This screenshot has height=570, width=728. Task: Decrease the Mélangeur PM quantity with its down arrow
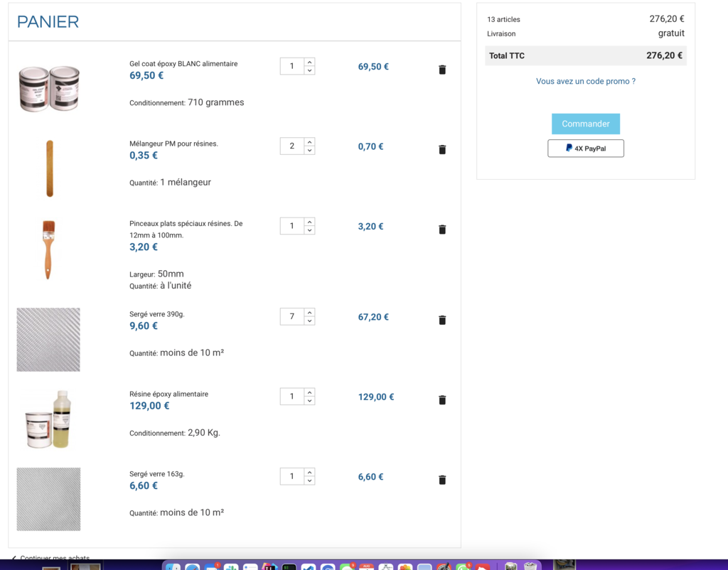coord(310,150)
